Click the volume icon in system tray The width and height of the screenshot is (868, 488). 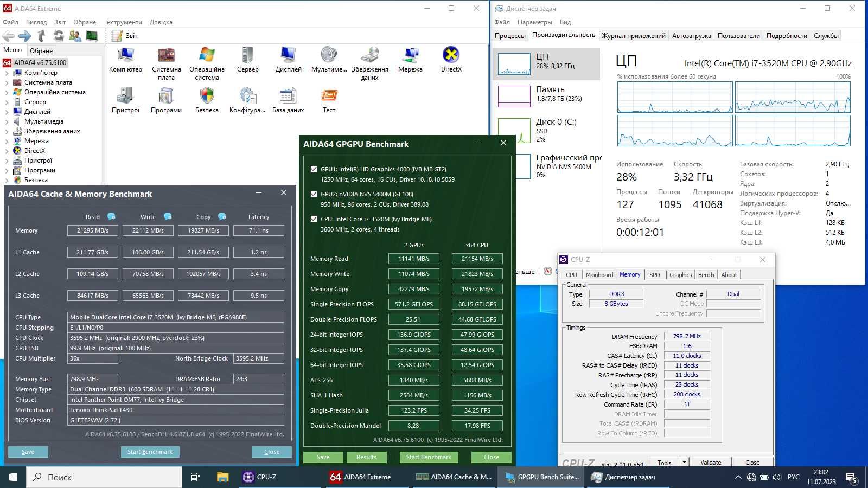tap(777, 477)
